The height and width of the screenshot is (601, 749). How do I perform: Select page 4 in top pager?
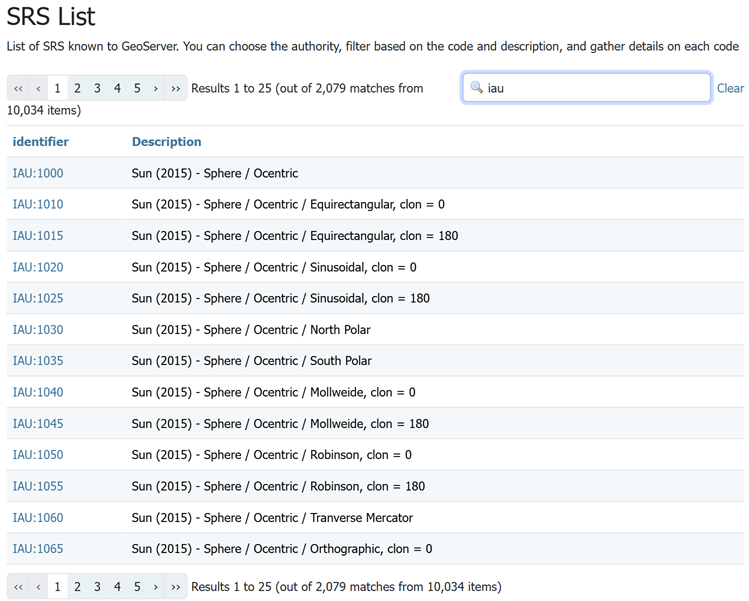coord(118,88)
